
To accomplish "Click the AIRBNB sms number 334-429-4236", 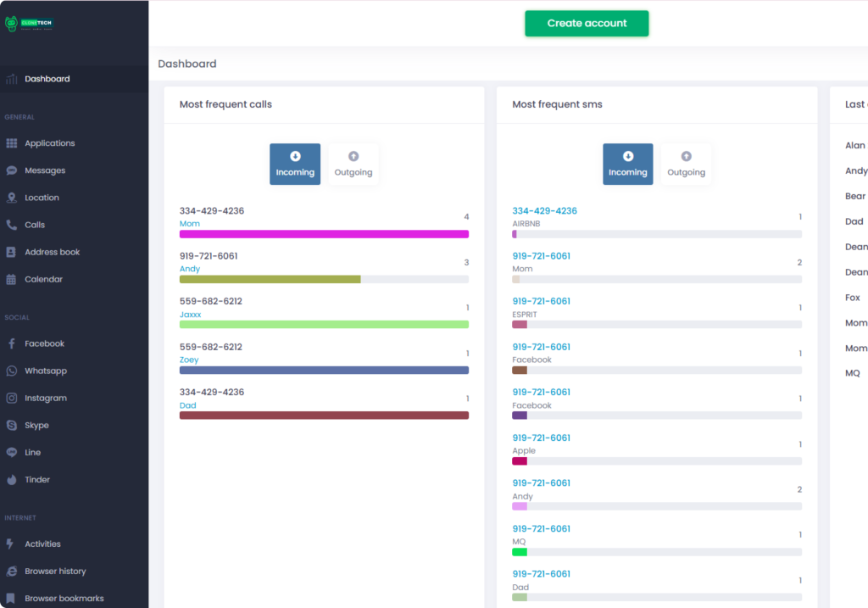I will 544,211.
